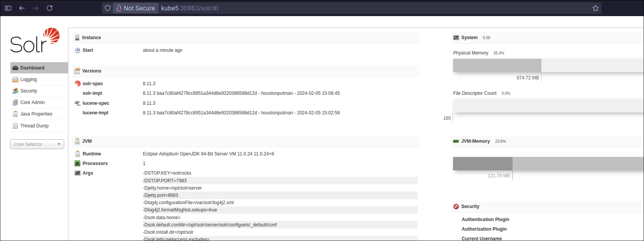This screenshot has width=644, height=241.
Task: Bookmark the page with the star icon
Action: pos(596,8)
